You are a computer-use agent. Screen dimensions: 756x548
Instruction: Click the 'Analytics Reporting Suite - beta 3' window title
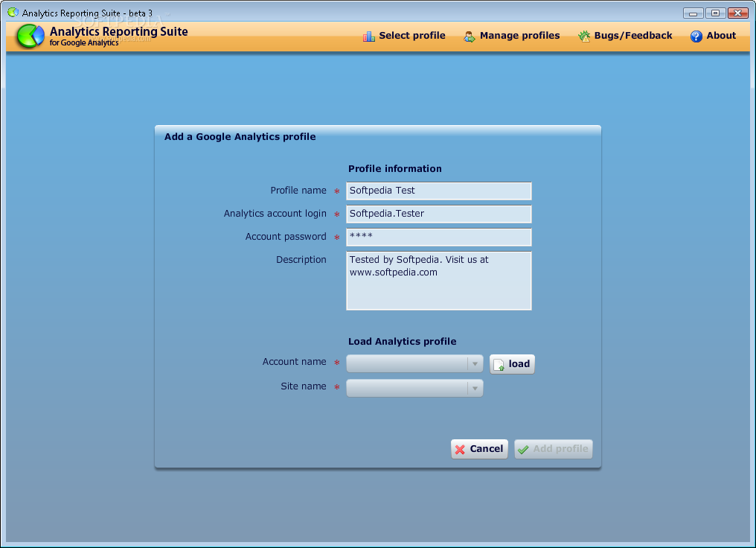click(87, 13)
